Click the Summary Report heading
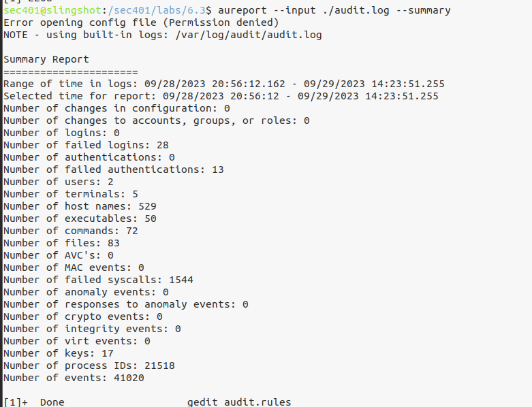Viewport: 532px width, 407px height. pos(46,59)
